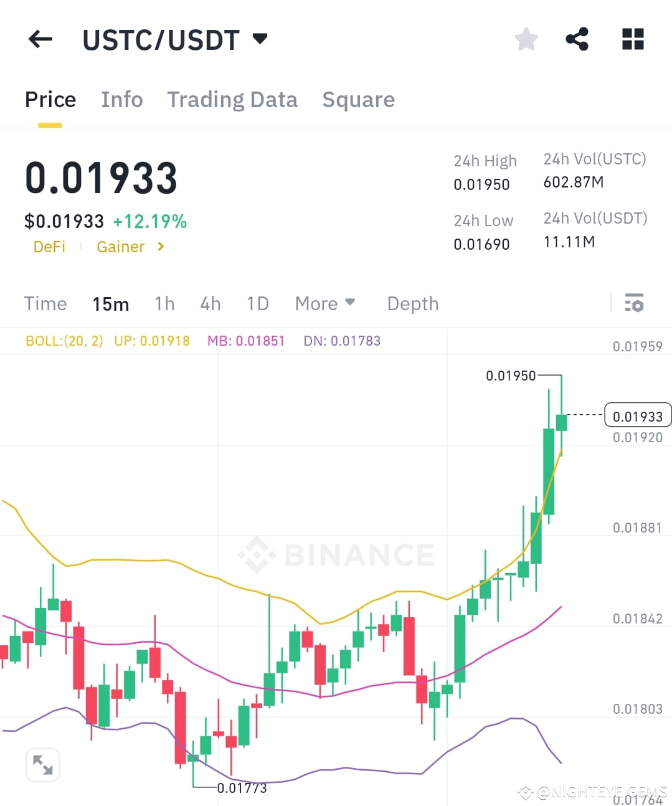Select the 1D candle interval
Screen dimensions: 672x806
257,303
